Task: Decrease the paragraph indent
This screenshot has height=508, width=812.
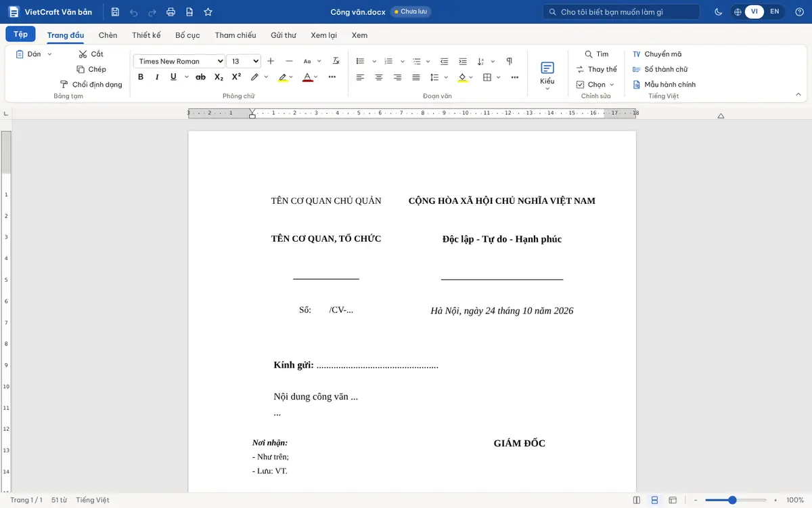Action: 444,61
